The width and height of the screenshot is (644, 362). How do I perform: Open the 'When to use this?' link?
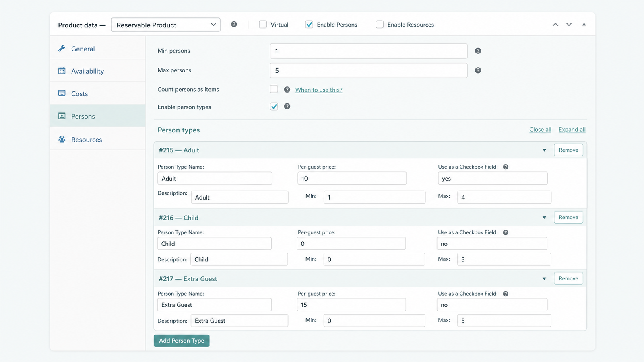click(x=319, y=90)
